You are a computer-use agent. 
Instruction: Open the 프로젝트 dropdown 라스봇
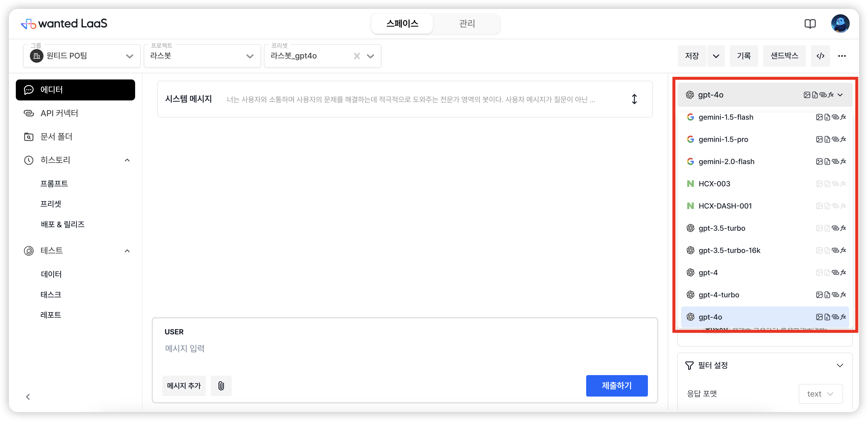coord(202,56)
